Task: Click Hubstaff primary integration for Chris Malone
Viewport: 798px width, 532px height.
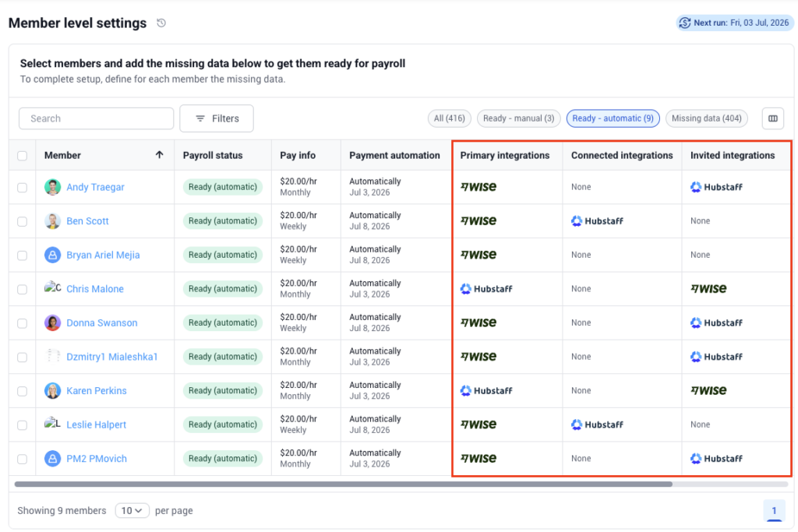Action: point(486,289)
